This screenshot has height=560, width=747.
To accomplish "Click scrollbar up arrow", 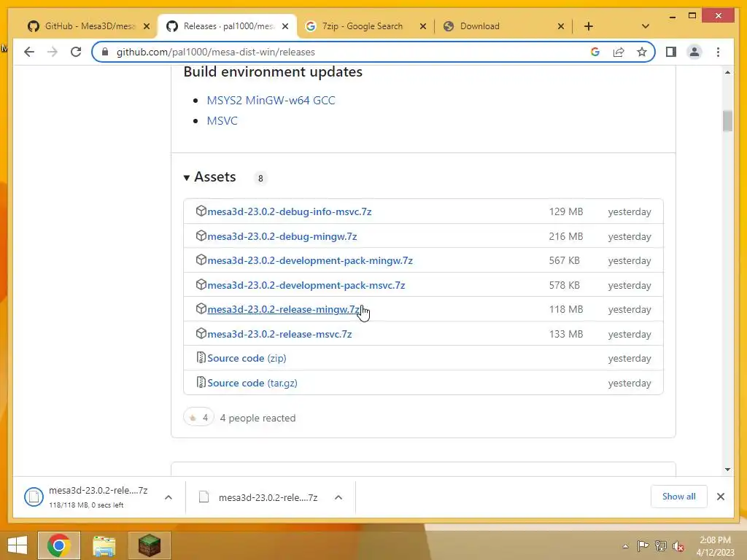I will click(727, 72).
